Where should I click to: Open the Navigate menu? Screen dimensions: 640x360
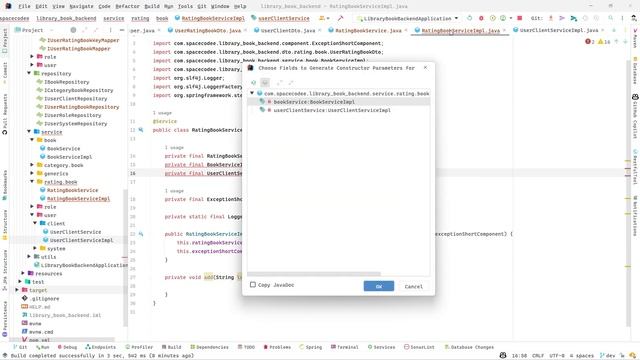pos(81,6)
